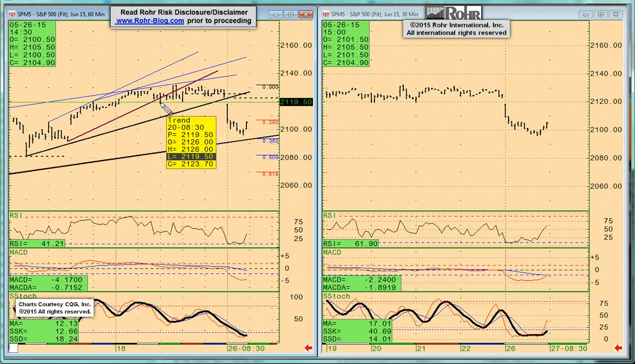Click the 22 date marker on right chart axis
Viewport: 635px width, 364px height.
(465, 348)
